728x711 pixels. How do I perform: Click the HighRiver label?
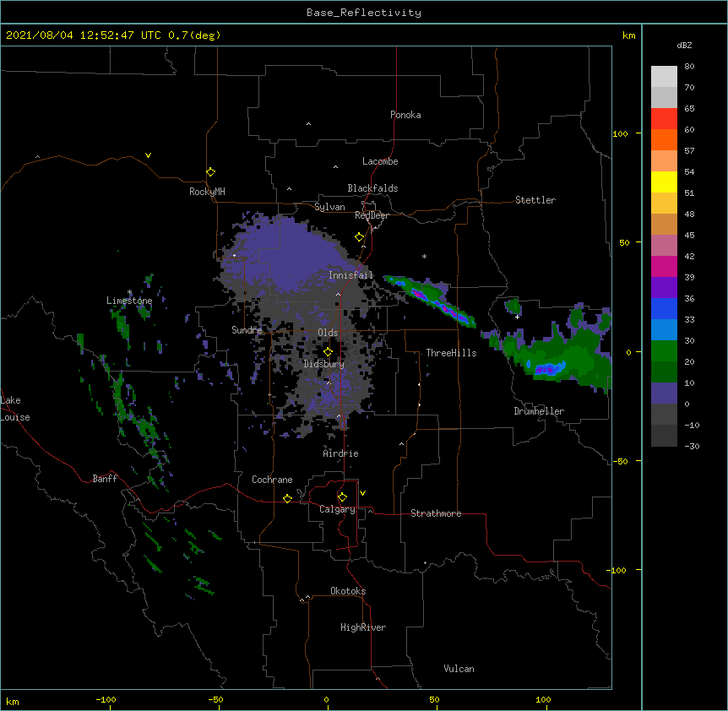click(363, 627)
